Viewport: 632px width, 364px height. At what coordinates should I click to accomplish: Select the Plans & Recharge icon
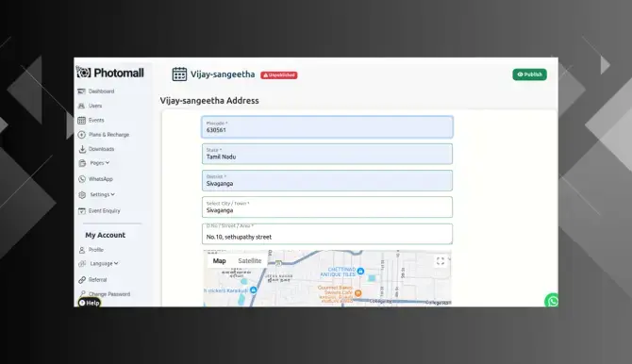pyautogui.click(x=81, y=135)
